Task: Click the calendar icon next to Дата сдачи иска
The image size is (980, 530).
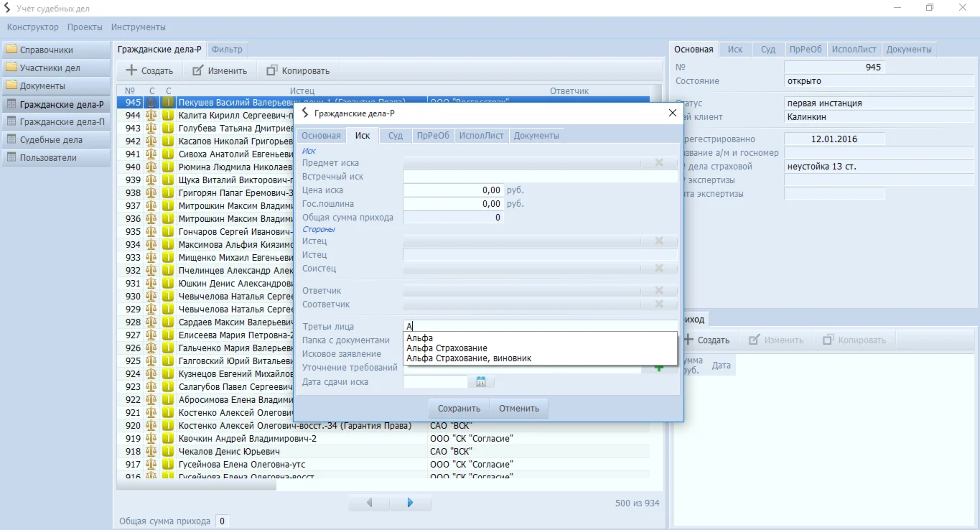Action: (481, 382)
